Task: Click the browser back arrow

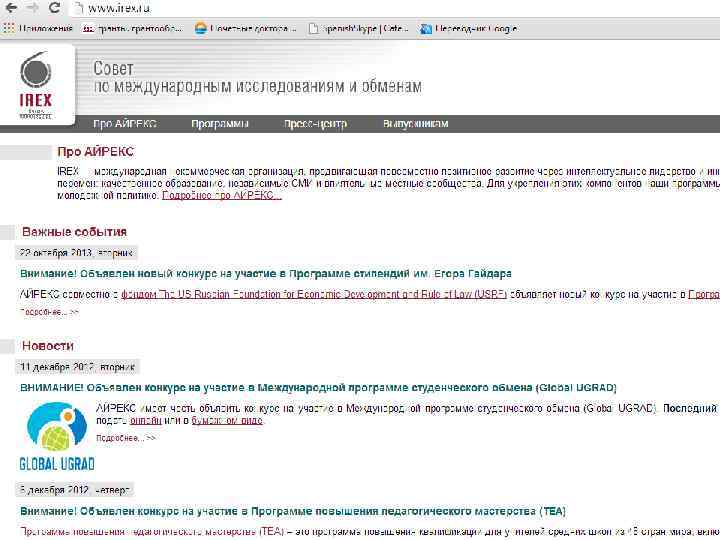Action: coord(12,7)
